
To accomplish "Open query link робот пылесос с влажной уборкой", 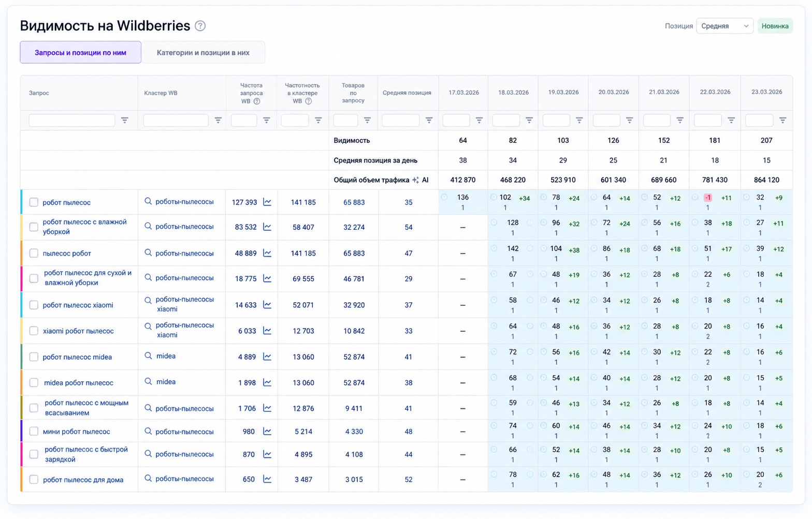I will (84, 227).
